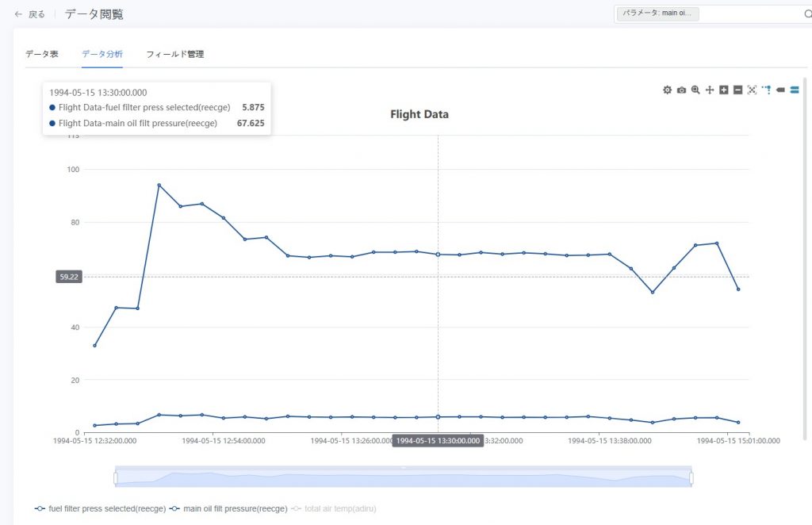Click the 戻る back link

coord(30,14)
